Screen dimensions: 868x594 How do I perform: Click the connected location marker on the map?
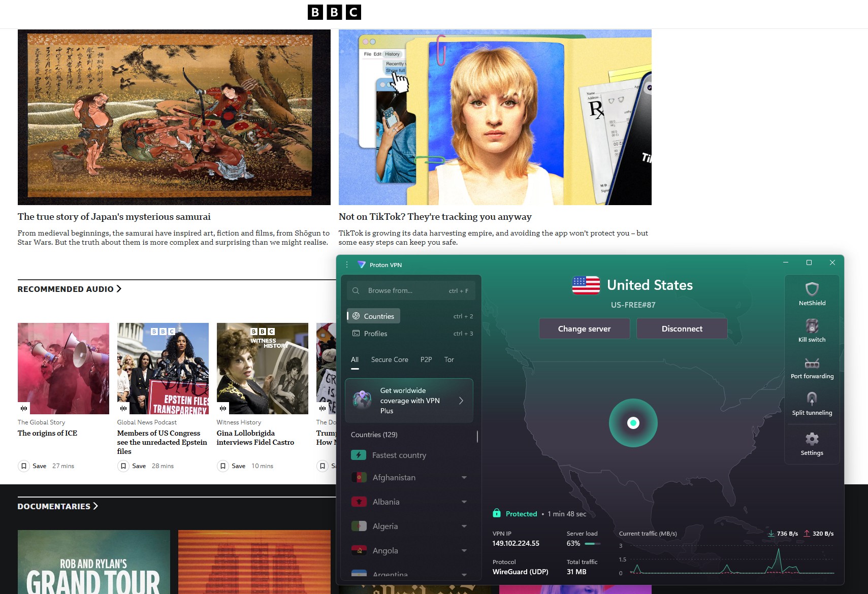coord(633,423)
